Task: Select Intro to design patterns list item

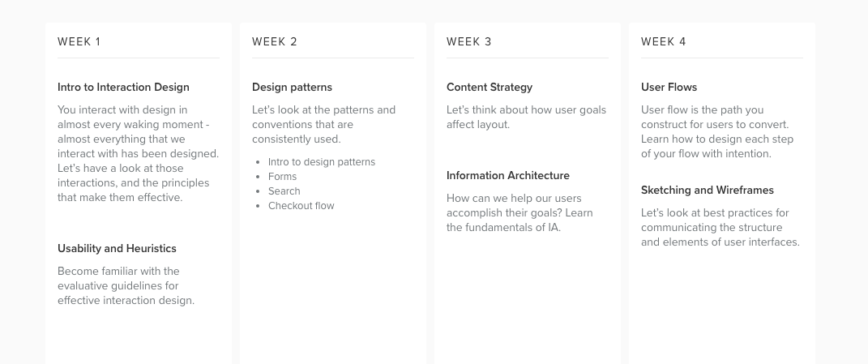Action: [322, 162]
